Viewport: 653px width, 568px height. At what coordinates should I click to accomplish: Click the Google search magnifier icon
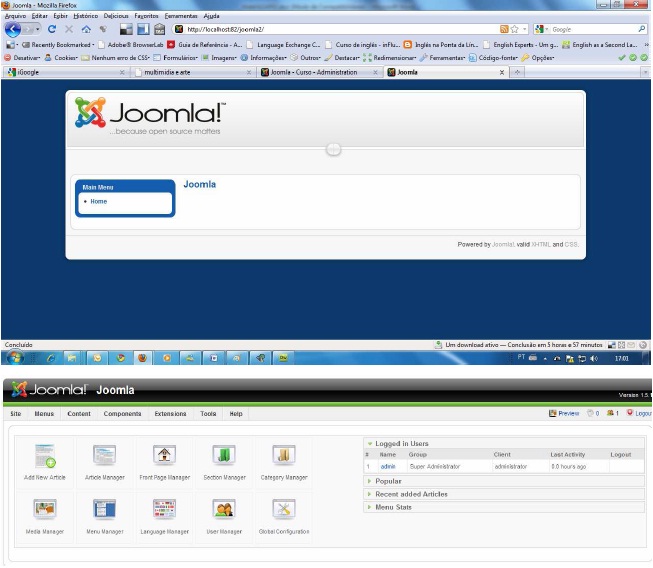pyautogui.click(x=641, y=29)
